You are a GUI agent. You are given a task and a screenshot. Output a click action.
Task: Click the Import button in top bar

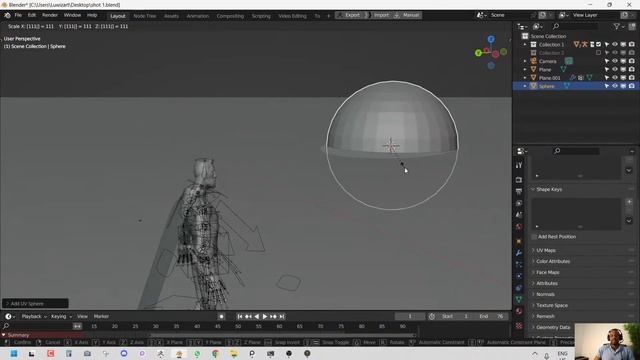(381, 15)
